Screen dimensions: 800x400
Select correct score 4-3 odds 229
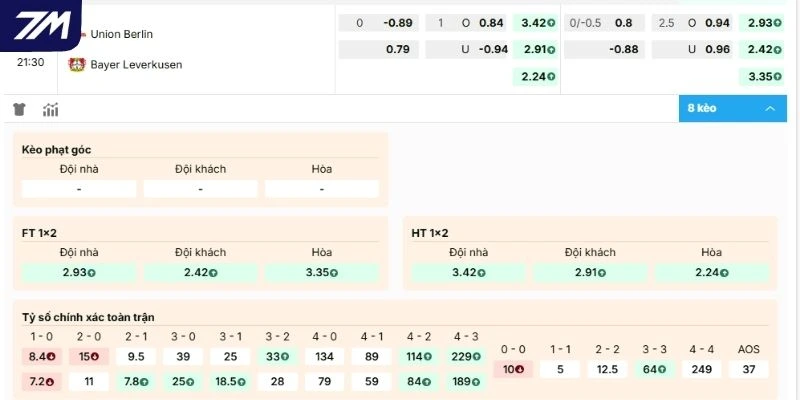click(x=465, y=355)
